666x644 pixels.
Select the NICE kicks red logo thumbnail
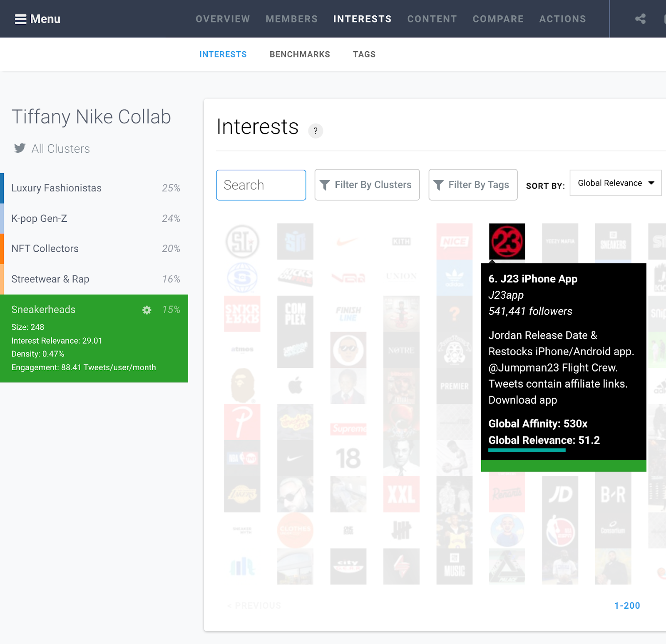tap(454, 241)
